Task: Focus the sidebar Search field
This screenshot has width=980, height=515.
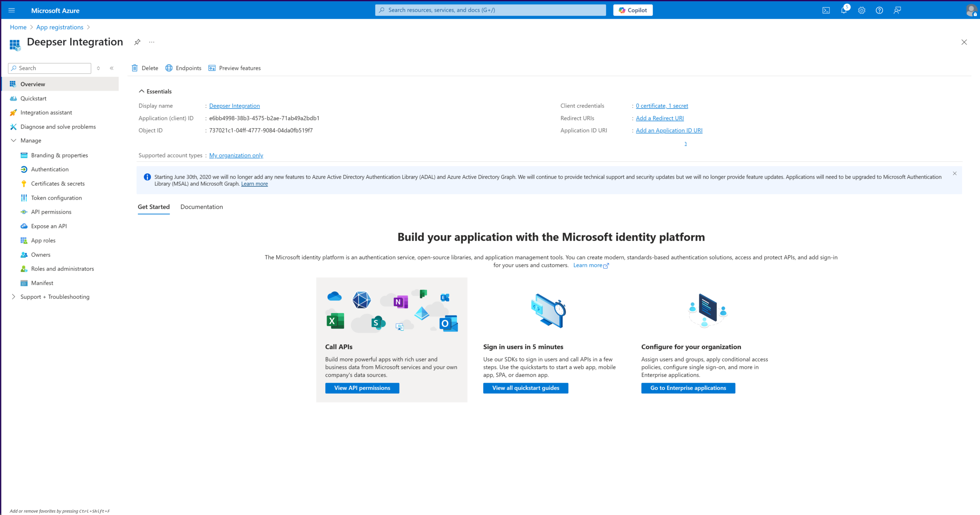Action: coord(49,68)
